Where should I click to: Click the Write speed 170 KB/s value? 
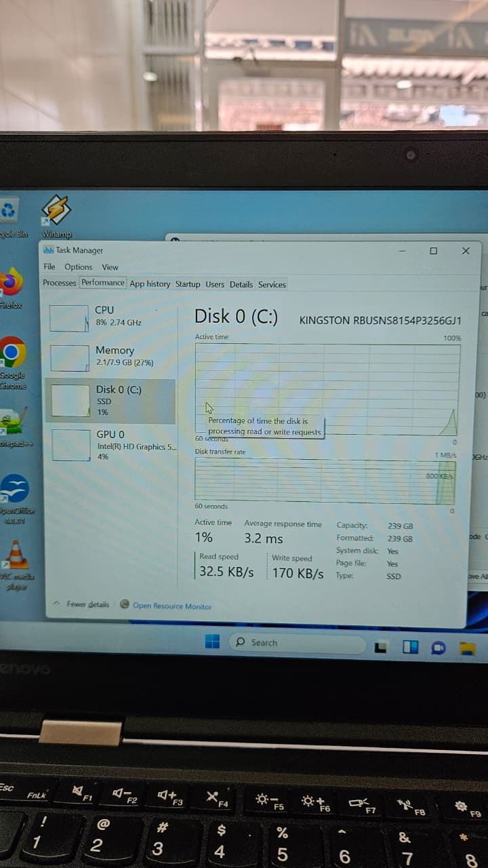[x=298, y=574]
